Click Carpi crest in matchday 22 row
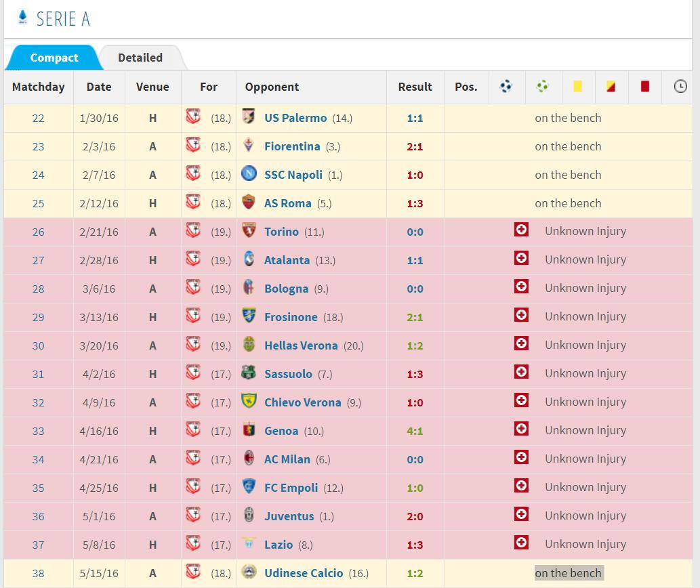This screenshot has width=700, height=588. pos(193,117)
